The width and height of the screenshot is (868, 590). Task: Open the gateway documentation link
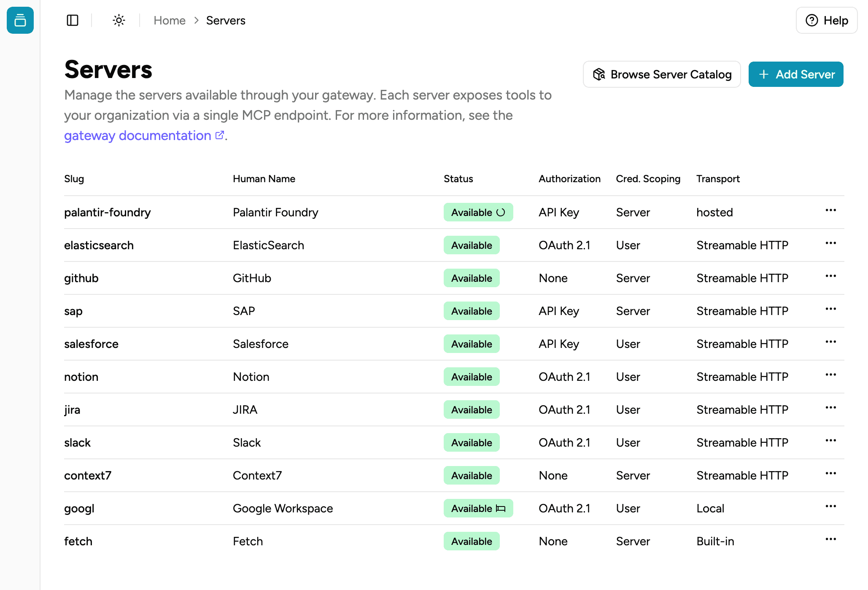[x=137, y=135]
